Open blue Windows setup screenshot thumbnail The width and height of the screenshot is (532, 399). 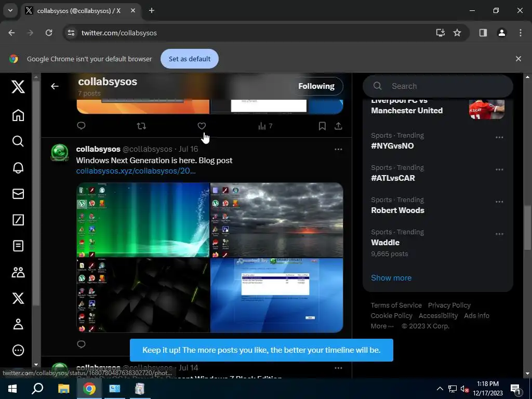pos(277,295)
